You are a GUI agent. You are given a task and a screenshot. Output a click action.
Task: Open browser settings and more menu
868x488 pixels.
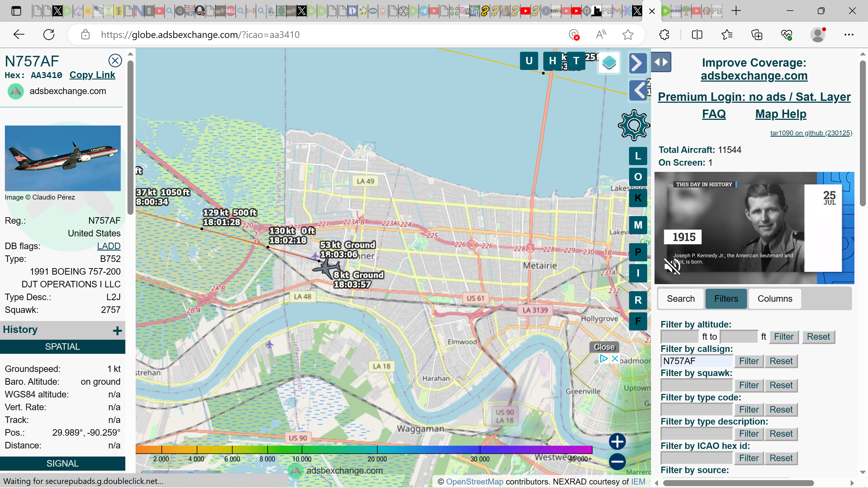849,34
